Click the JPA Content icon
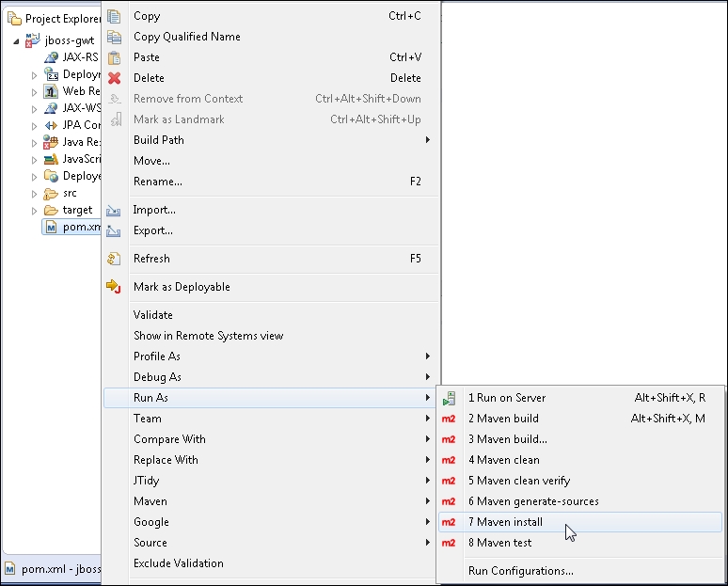Viewport: 728px width, 586px height. coord(51,125)
